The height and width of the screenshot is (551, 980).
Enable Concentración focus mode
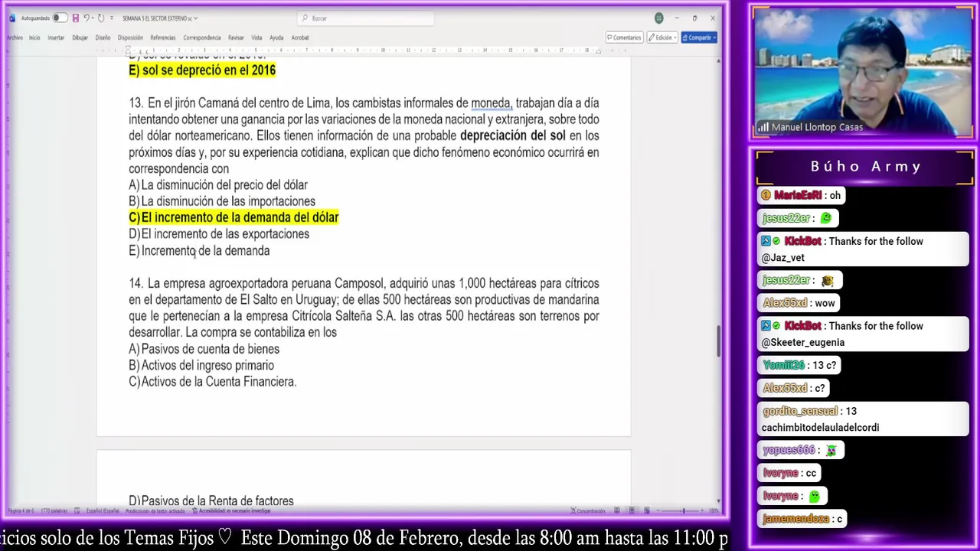coord(587,510)
